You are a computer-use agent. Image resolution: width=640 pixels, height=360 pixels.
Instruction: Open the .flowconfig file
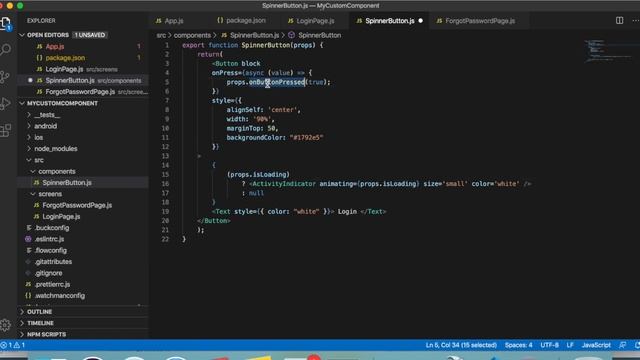[x=50, y=250]
